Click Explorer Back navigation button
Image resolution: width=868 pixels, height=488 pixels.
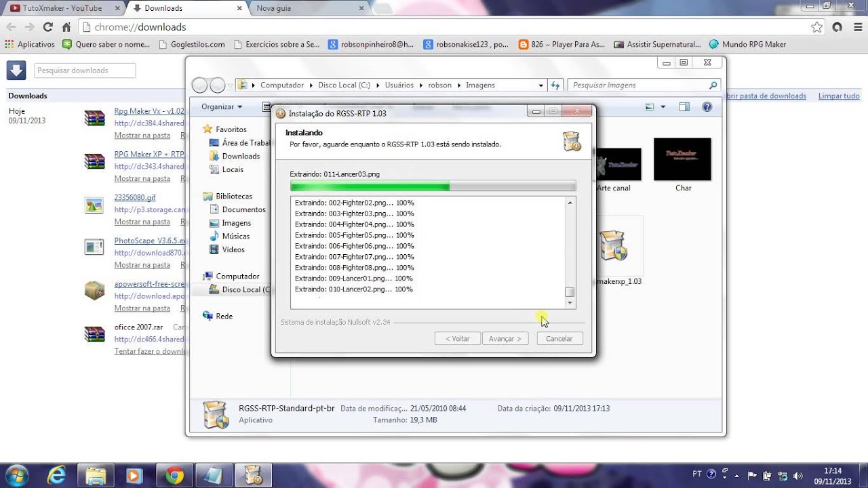200,85
